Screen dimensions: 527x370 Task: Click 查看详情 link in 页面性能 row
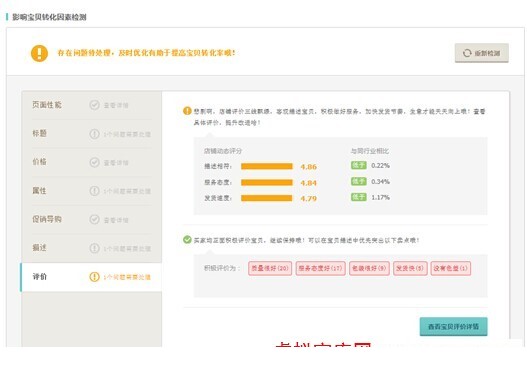pyautogui.click(x=116, y=106)
